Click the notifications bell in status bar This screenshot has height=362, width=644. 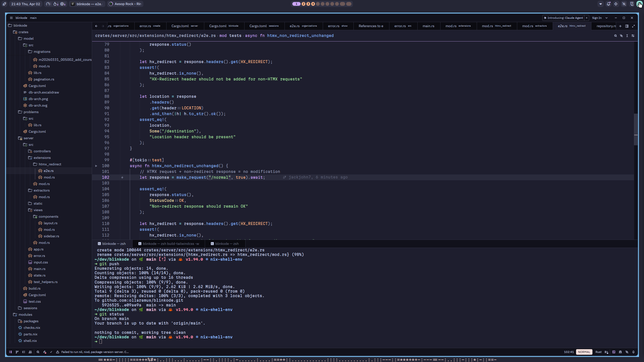[633, 352]
